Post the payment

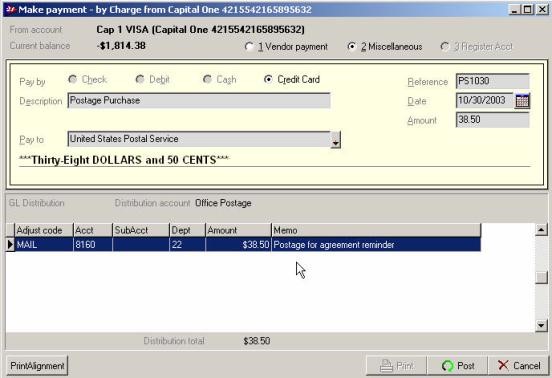coord(458,366)
